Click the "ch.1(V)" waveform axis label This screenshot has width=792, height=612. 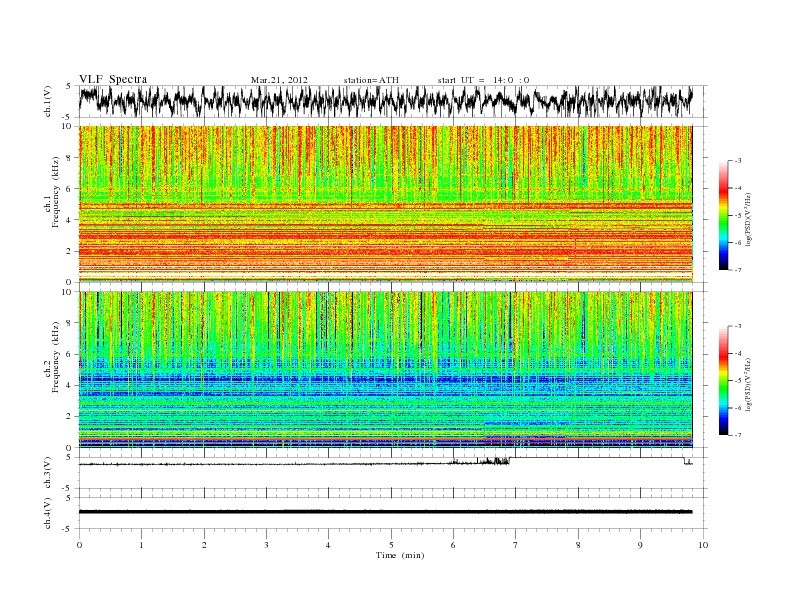[x=48, y=101]
